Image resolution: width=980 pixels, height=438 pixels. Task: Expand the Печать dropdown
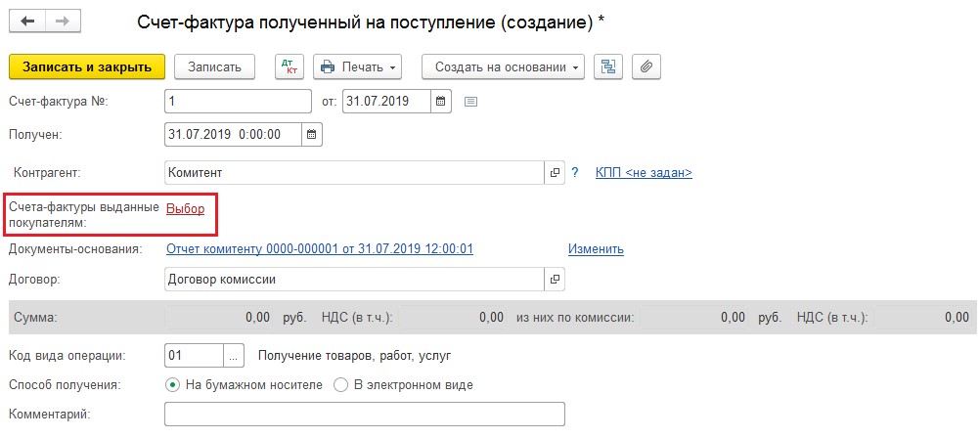[x=357, y=66]
